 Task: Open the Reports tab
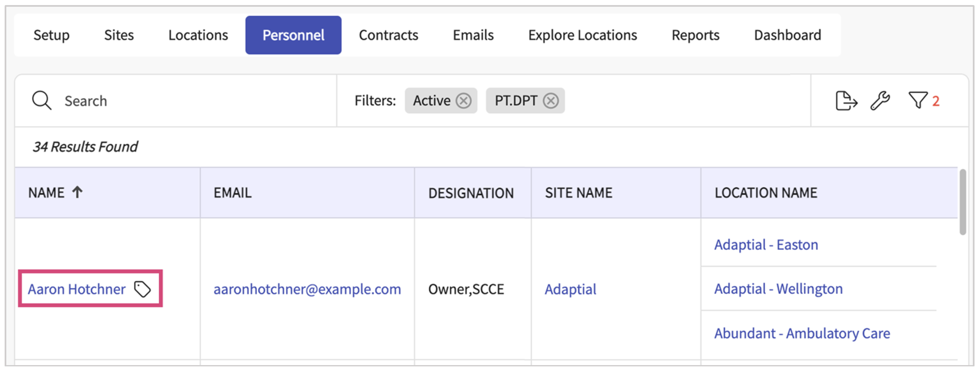695,35
